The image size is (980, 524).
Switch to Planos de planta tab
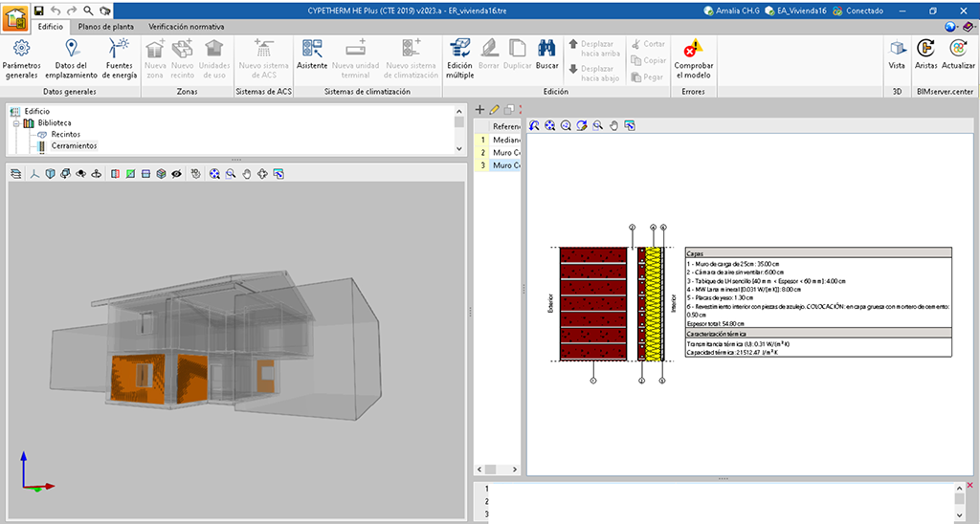105,27
